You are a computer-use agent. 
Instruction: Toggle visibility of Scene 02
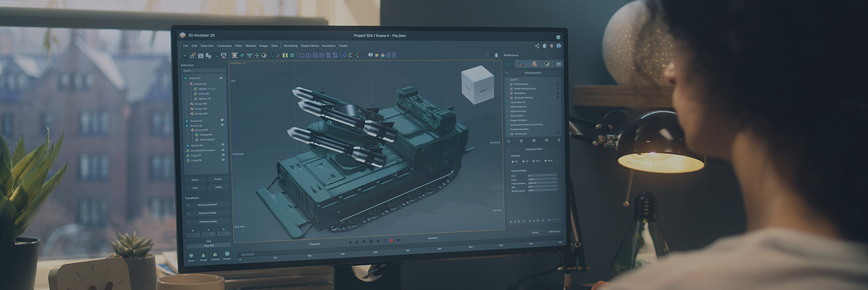(222, 120)
